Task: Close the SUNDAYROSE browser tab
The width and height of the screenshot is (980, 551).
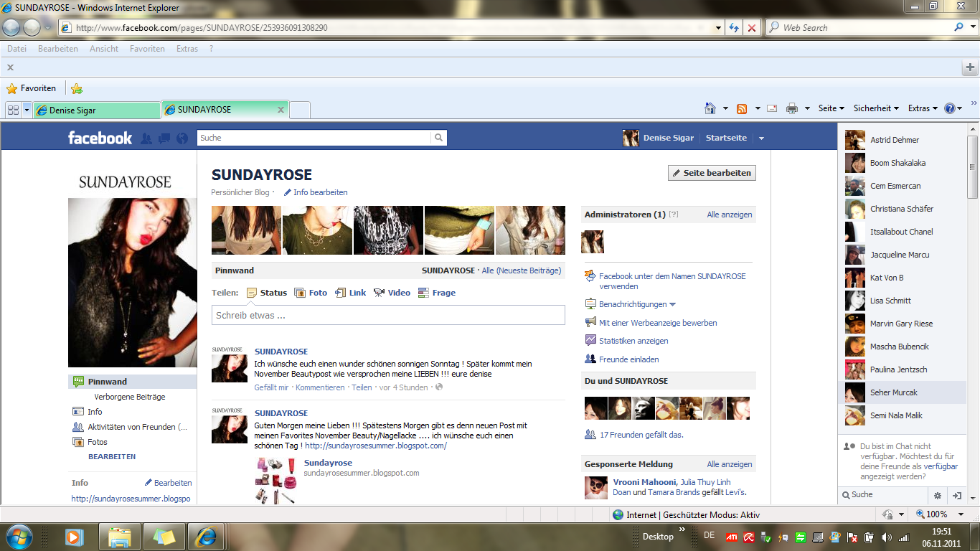Action: pos(281,110)
